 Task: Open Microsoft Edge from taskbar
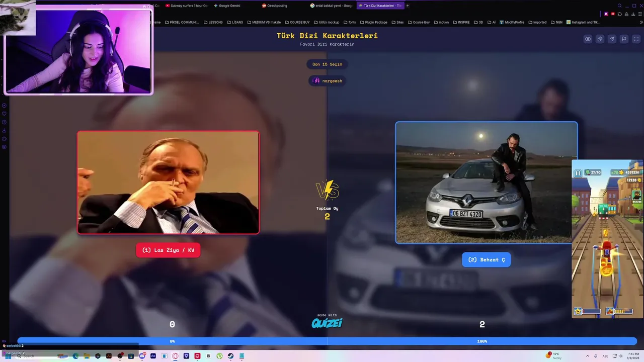coord(75,356)
